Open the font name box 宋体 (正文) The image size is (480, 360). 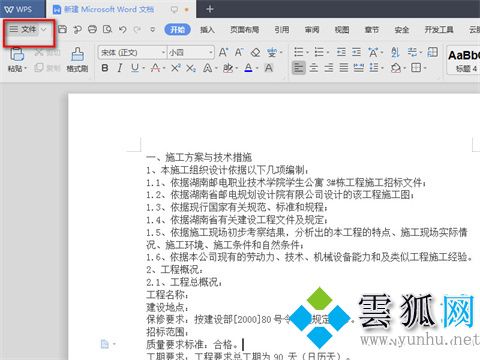pos(132,52)
